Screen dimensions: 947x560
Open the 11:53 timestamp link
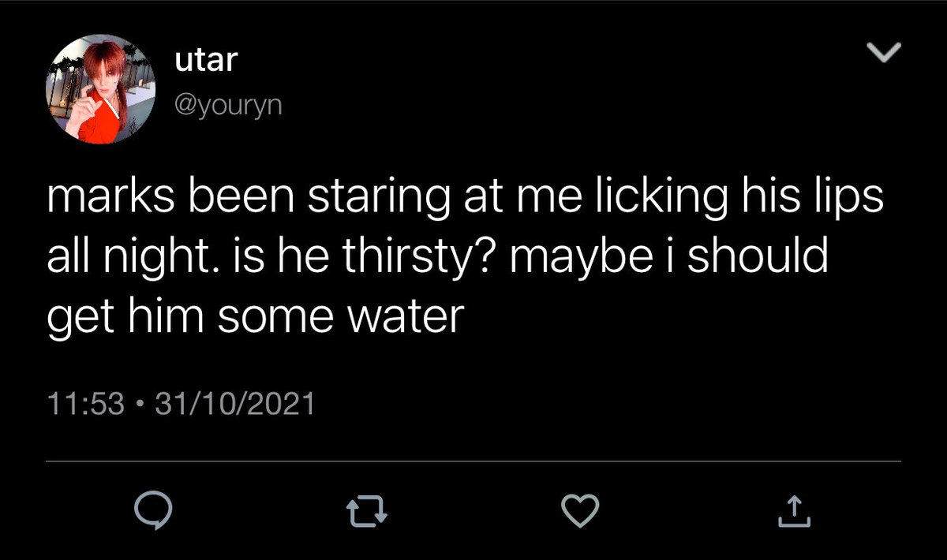[x=86, y=404]
